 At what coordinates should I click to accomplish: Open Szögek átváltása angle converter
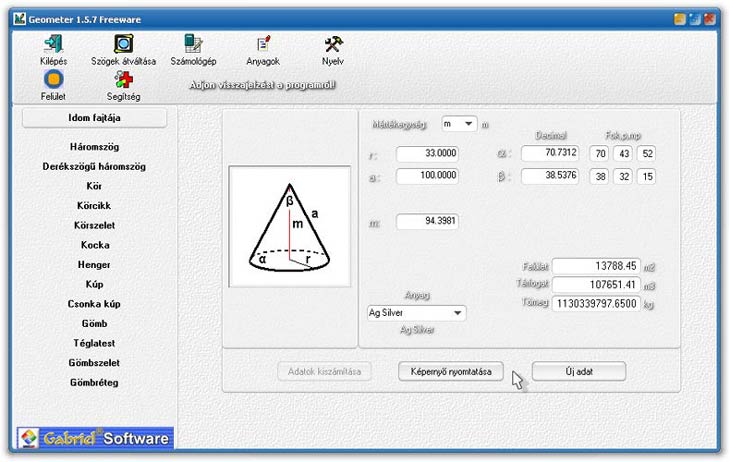(123, 44)
